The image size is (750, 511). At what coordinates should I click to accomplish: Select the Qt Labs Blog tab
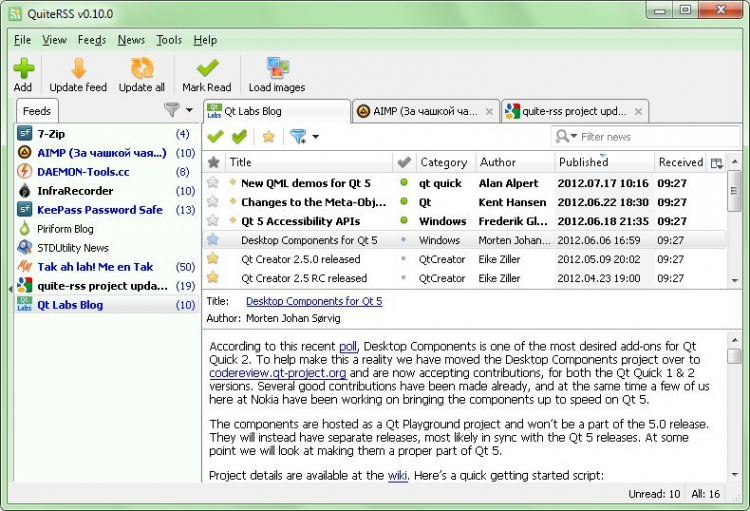coord(276,111)
